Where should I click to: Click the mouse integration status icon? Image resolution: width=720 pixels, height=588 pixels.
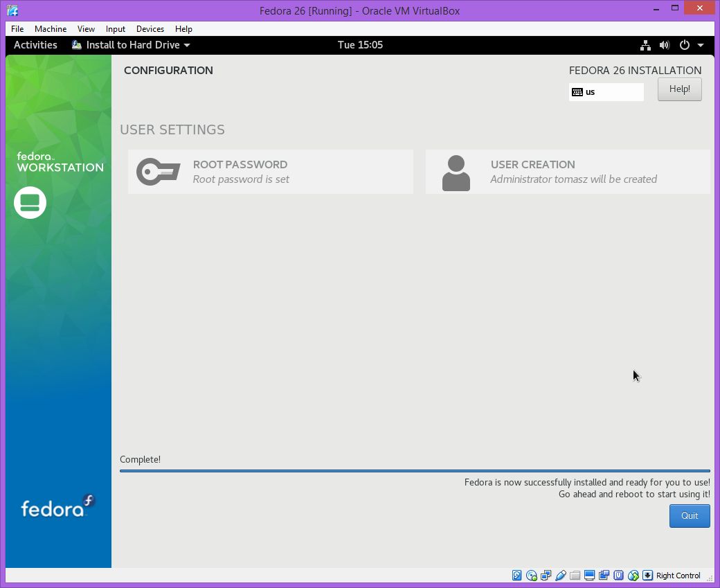pos(633,575)
